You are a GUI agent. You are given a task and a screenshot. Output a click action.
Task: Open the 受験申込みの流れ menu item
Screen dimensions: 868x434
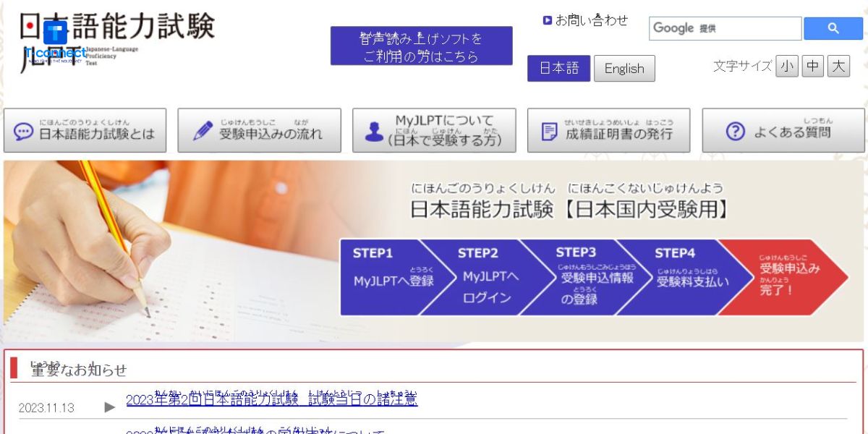[259, 130]
